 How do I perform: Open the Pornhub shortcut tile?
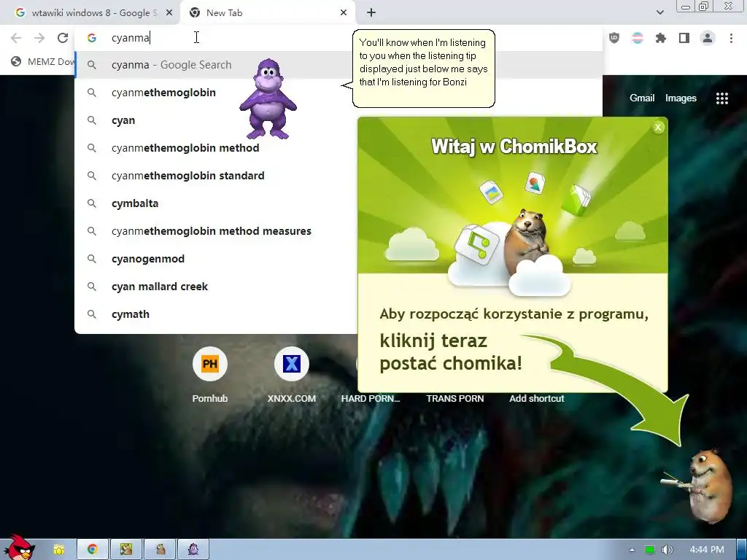point(209,376)
